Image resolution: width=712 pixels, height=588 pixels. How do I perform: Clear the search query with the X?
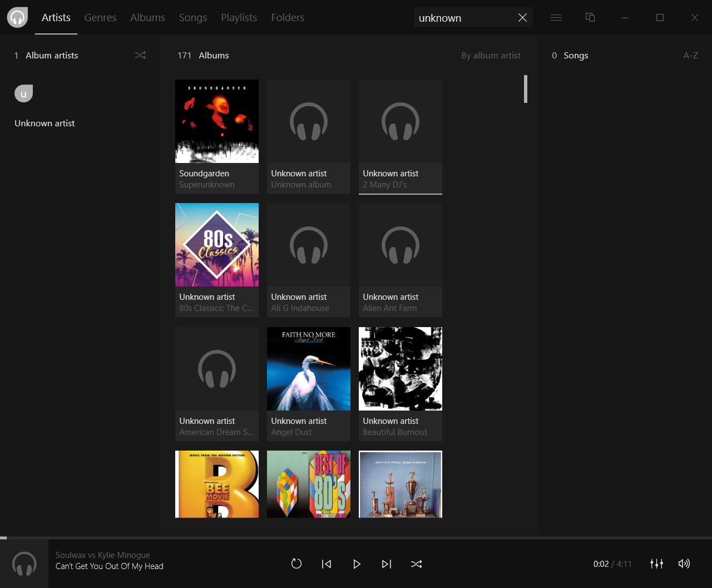pos(522,17)
